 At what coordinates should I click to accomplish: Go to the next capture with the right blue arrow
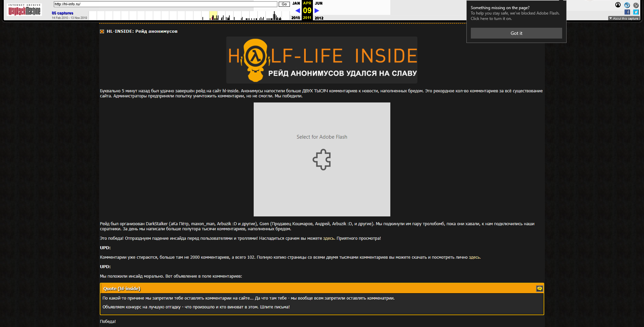pyautogui.click(x=317, y=10)
